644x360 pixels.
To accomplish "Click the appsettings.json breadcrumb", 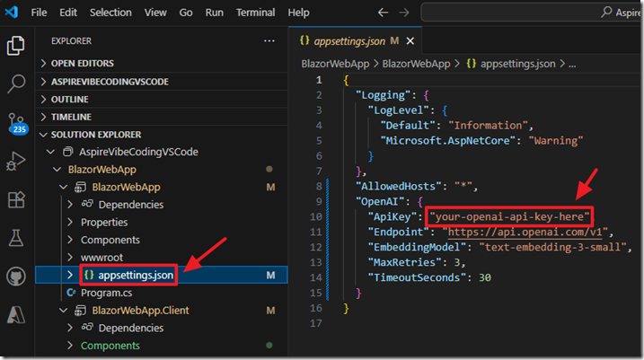I will [518, 64].
